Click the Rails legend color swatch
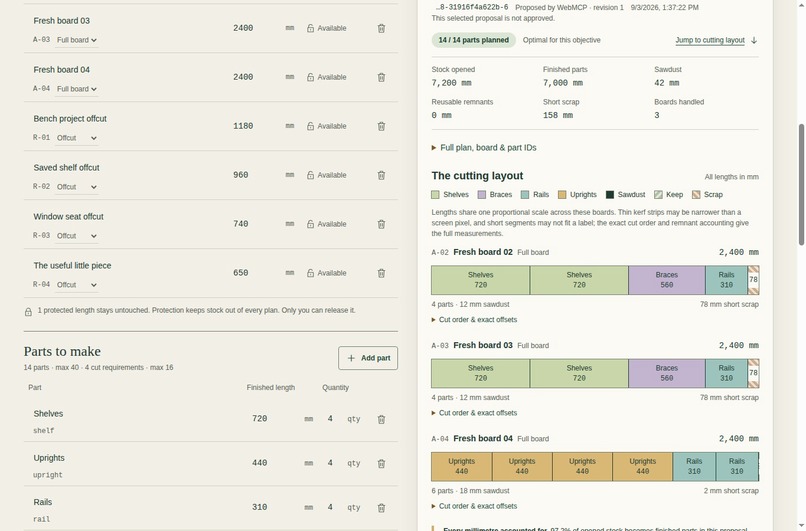 click(525, 195)
